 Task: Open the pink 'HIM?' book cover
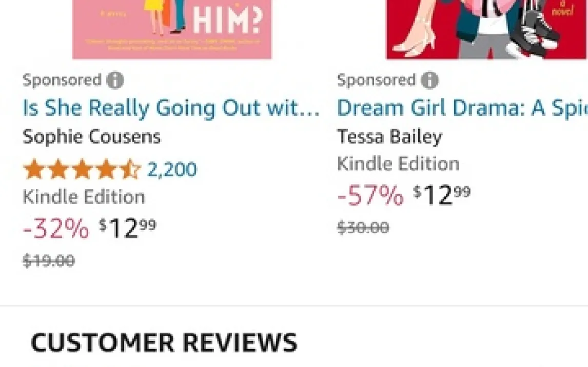[x=172, y=29]
